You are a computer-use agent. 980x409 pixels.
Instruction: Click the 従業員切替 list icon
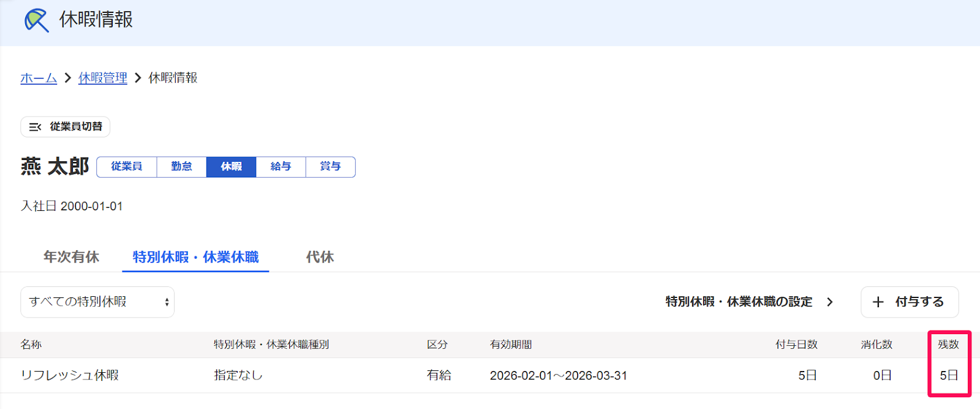pos(35,127)
